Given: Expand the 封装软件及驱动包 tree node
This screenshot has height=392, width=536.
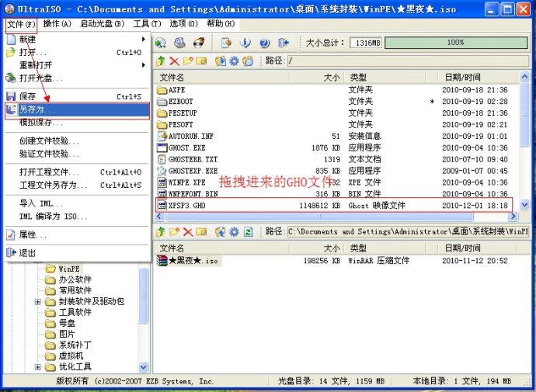Looking at the screenshot, I should coord(38,301).
